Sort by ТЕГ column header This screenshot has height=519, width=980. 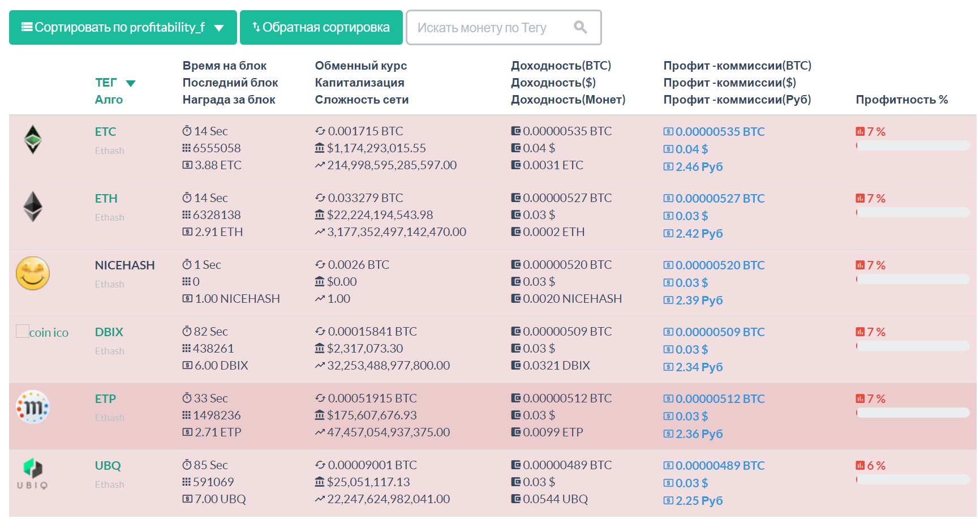pyautogui.click(x=115, y=83)
